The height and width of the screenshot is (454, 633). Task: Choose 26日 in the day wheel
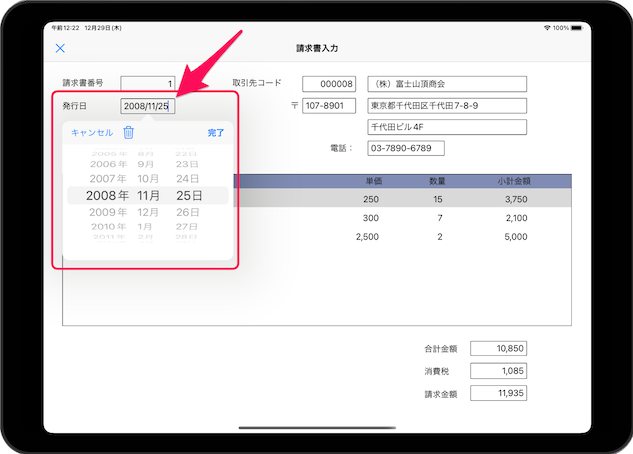(x=188, y=212)
